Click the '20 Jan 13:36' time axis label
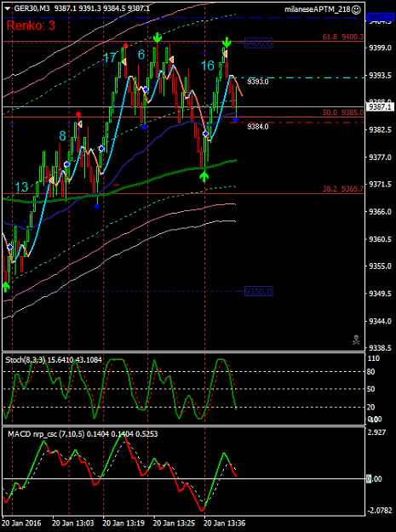 click(x=226, y=523)
